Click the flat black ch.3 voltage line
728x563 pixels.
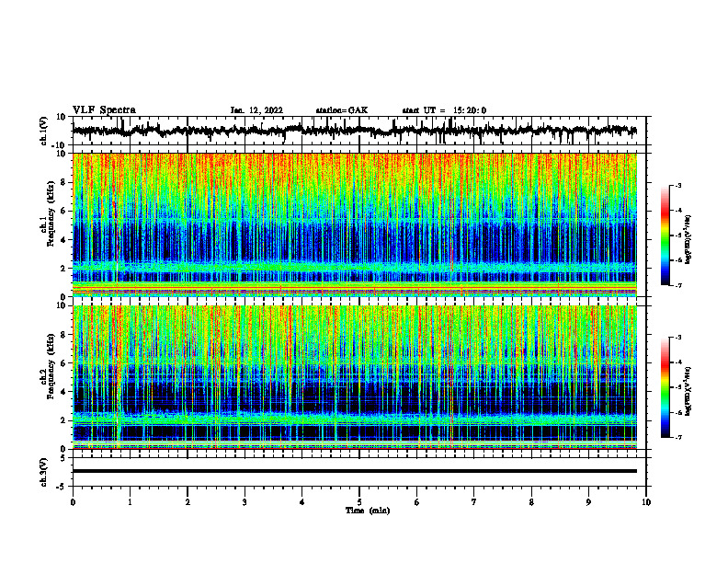[355, 471]
